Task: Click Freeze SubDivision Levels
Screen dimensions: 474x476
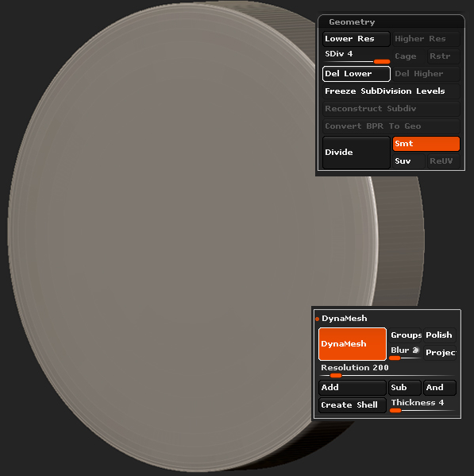Action: tap(391, 91)
